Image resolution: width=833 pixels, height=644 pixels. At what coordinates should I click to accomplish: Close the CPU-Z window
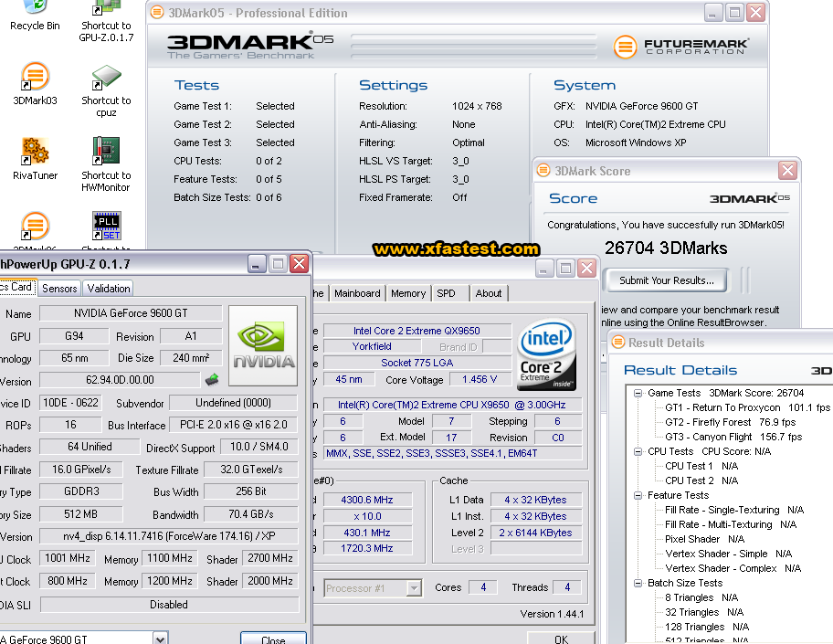point(586,269)
